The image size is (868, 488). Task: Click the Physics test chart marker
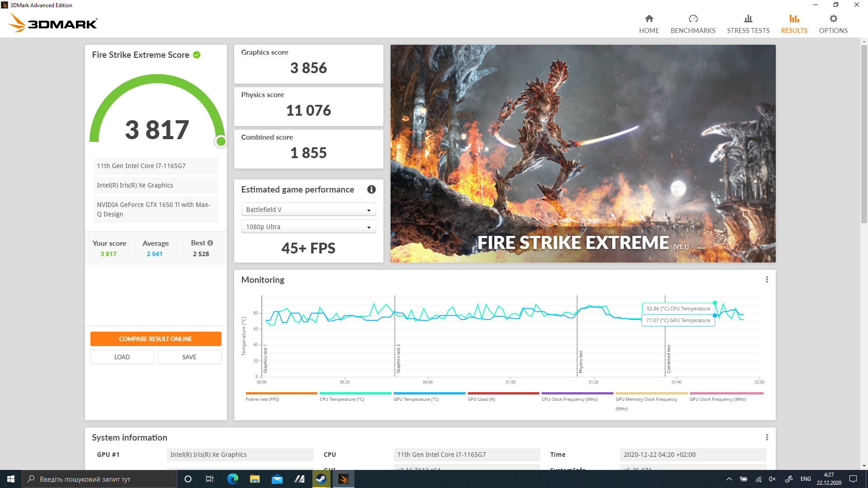[581, 362]
